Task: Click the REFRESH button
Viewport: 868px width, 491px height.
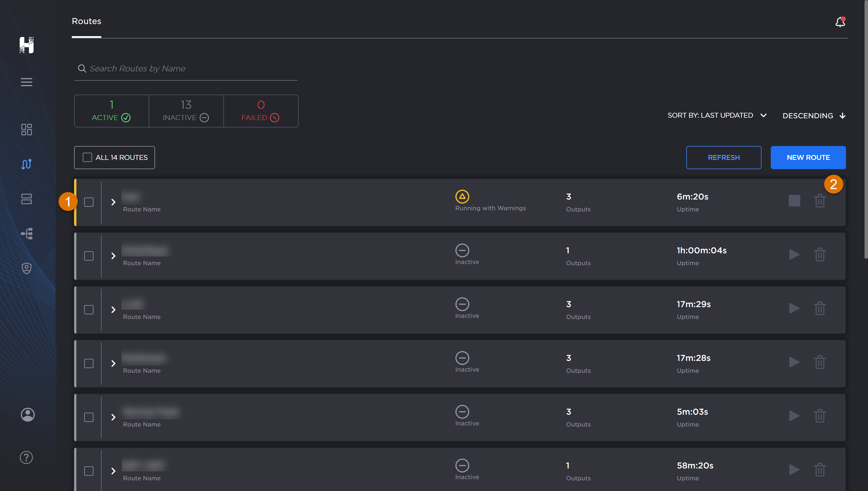Action: (724, 157)
